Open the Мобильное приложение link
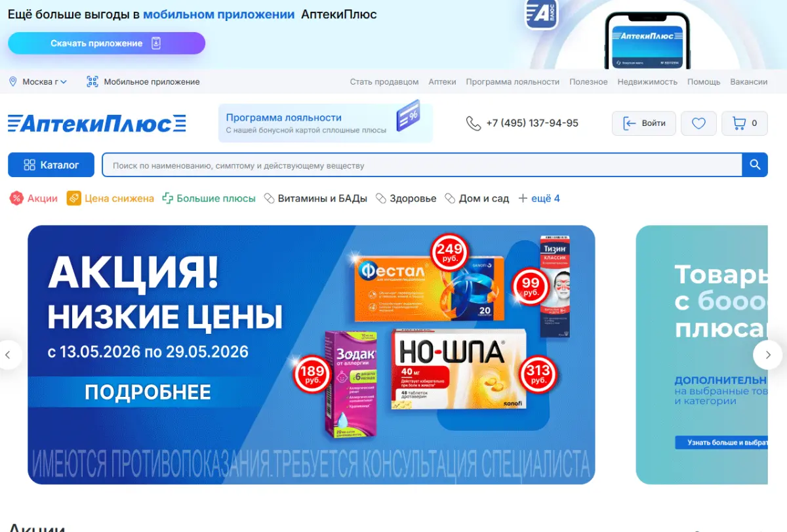 point(151,82)
